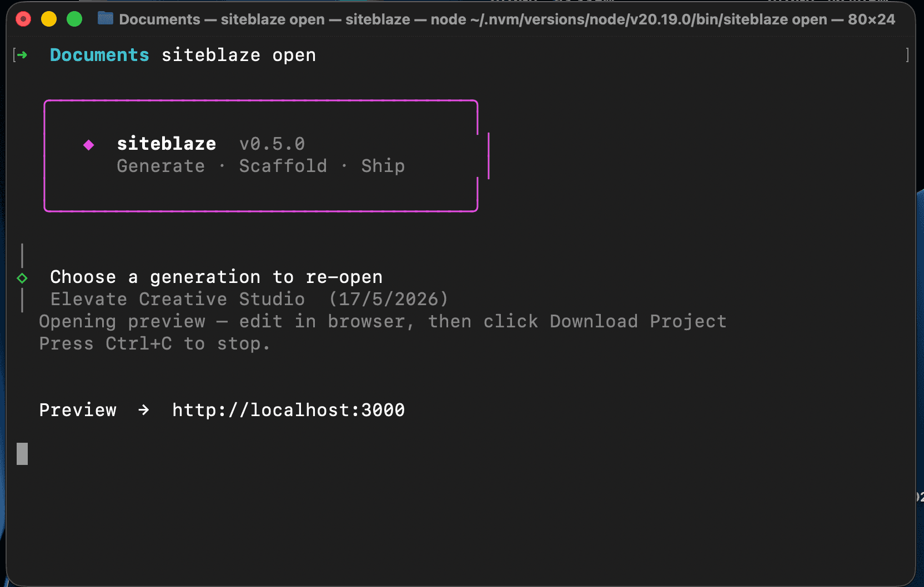924x587 pixels.
Task: Click the 'Press Ctrl+C to stop.' line
Action: [154, 343]
